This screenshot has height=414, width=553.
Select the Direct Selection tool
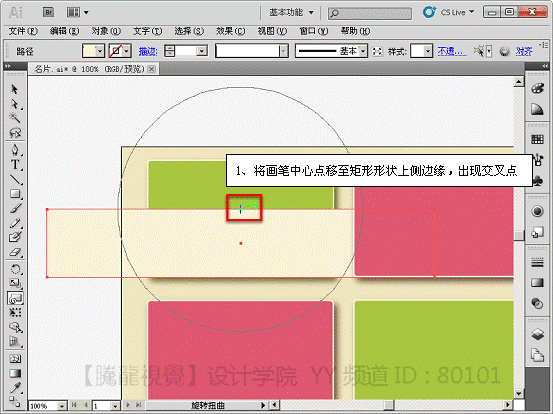pyautogui.click(x=15, y=104)
